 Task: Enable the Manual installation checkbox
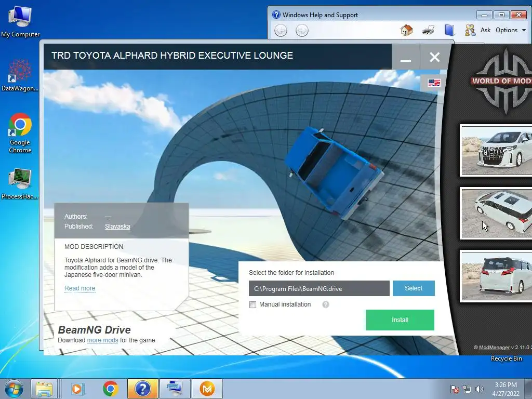[252, 304]
